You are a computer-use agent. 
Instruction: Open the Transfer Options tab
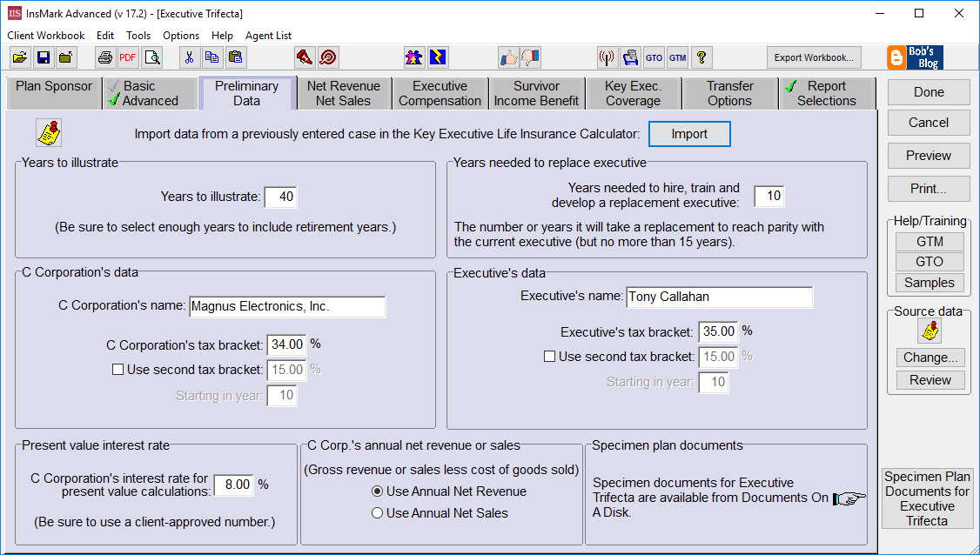[729, 92]
